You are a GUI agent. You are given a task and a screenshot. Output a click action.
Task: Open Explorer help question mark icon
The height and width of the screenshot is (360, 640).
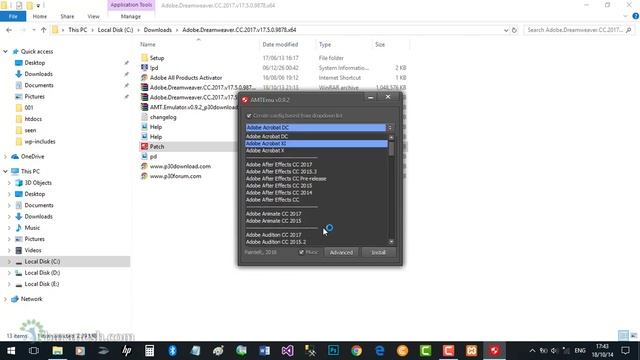point(636,16)
